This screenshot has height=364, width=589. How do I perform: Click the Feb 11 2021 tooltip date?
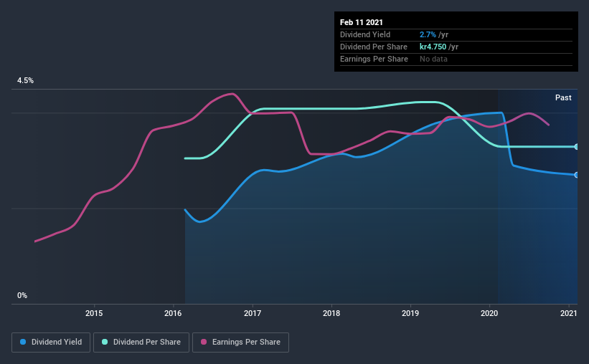[362, 22]
